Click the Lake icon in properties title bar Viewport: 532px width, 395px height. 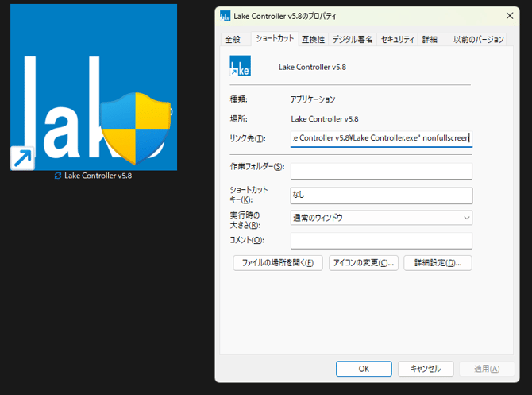225,16
